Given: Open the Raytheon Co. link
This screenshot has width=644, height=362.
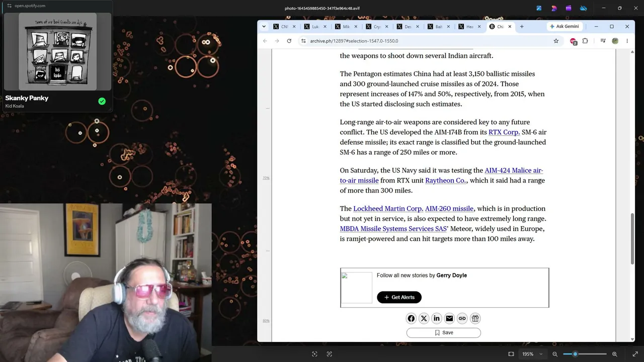Looking at the screenshot, I should point(446,180).
